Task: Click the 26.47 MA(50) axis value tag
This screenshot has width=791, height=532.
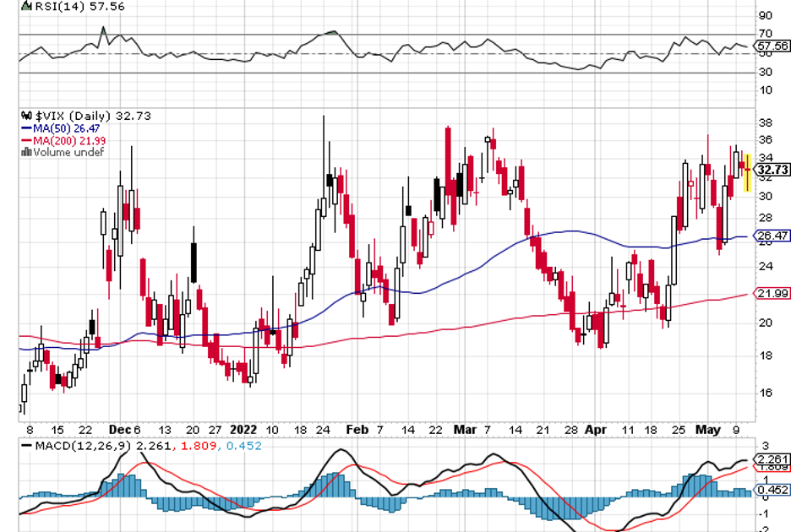Action: pos(772,236)
